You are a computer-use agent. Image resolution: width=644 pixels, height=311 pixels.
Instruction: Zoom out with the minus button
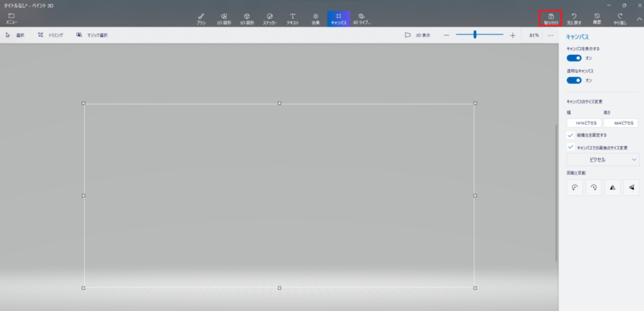point(447,35)
